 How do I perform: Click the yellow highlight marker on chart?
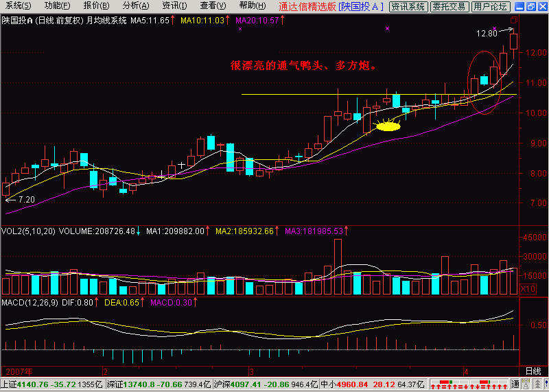[x=388, y=126]
